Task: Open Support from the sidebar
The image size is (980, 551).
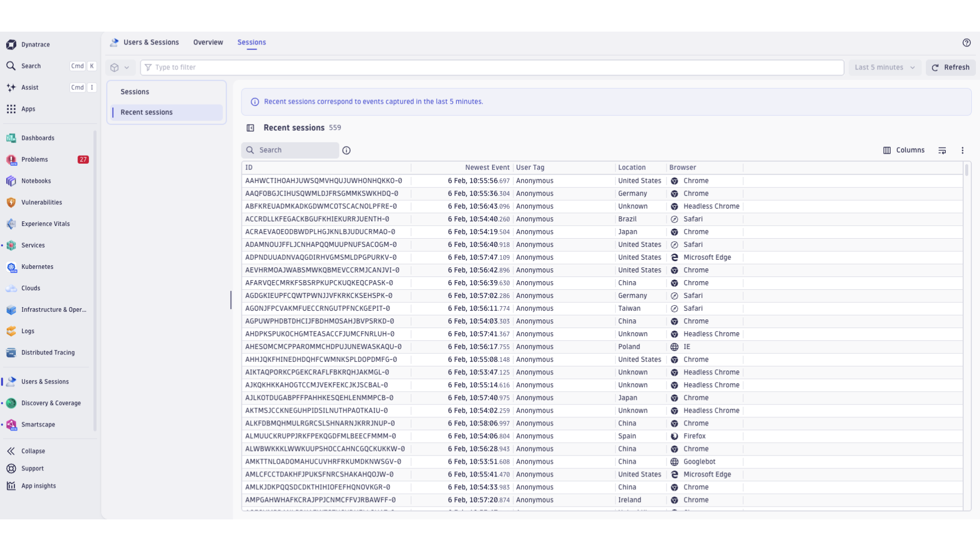Action: click(x=32, y=468)
